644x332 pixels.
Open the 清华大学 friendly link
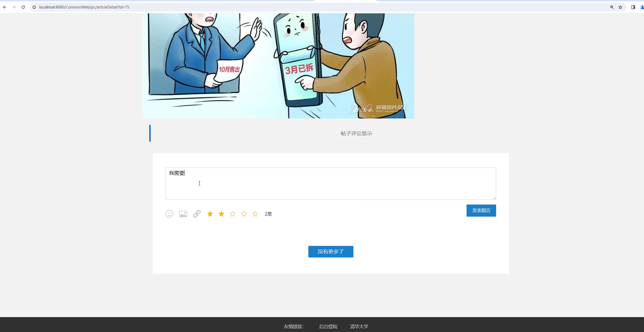(359, 326)
